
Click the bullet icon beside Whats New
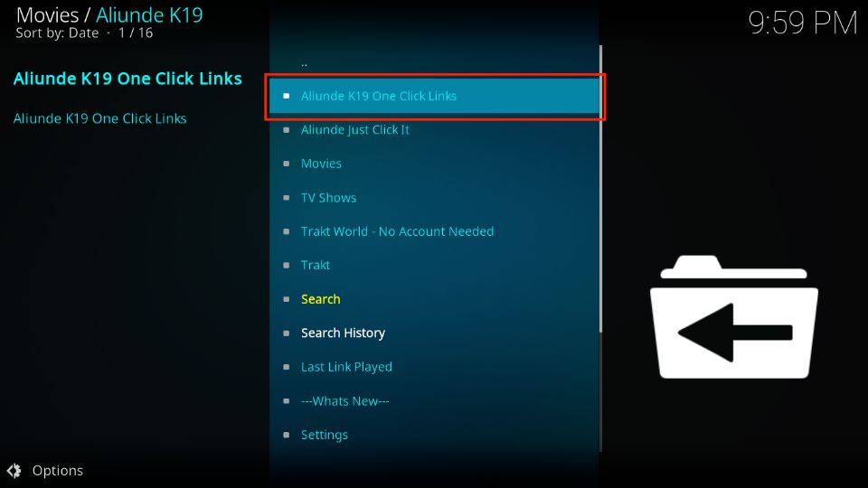(287, 401)
